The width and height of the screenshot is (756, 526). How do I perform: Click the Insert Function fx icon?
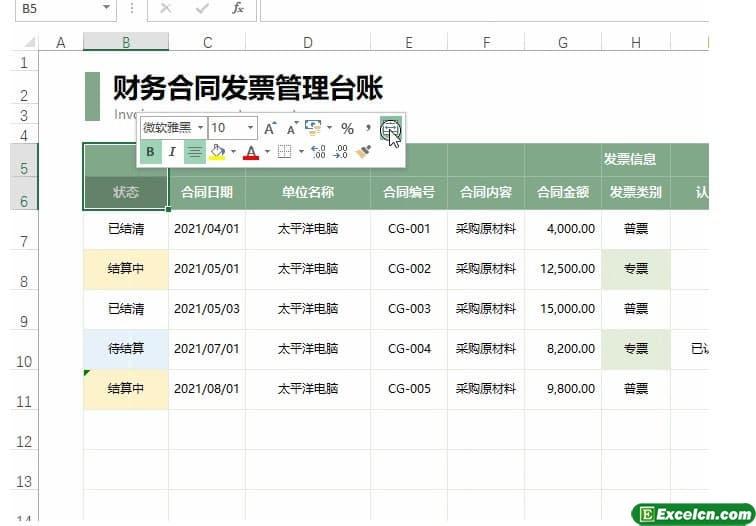238,8
